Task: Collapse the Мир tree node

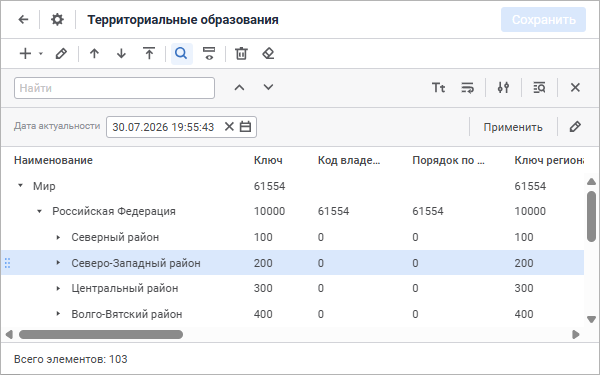Action: click(x=20, y=186)
